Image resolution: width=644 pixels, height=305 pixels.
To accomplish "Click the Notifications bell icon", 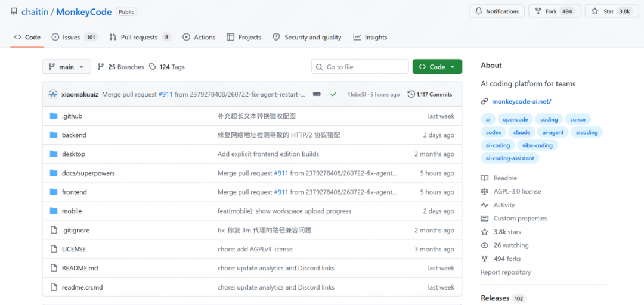I will [x=479, y=11].
